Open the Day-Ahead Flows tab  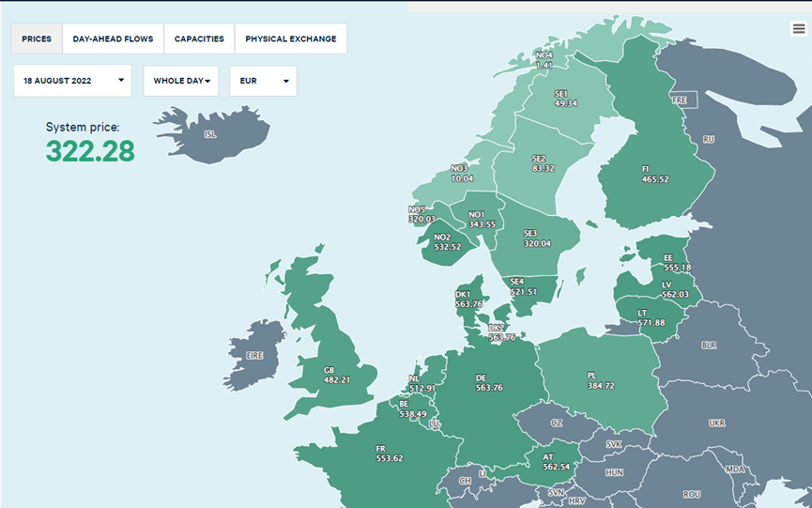coord(113,39)
